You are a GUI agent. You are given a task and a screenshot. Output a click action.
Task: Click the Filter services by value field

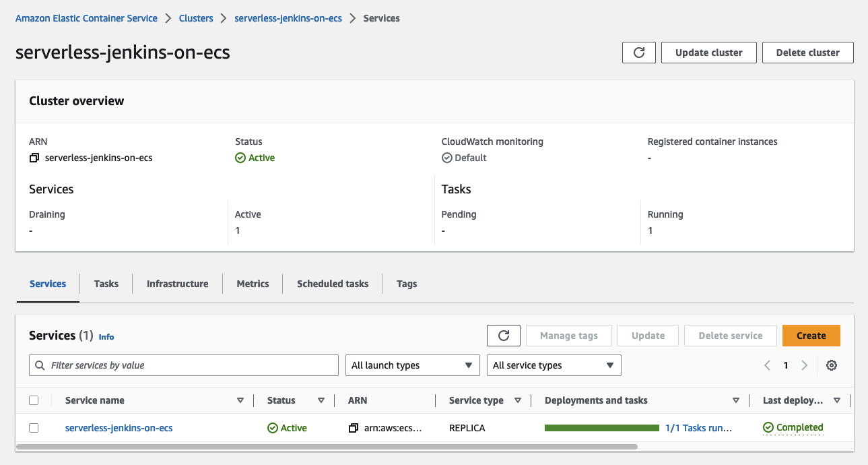click(x=182, y=365)
